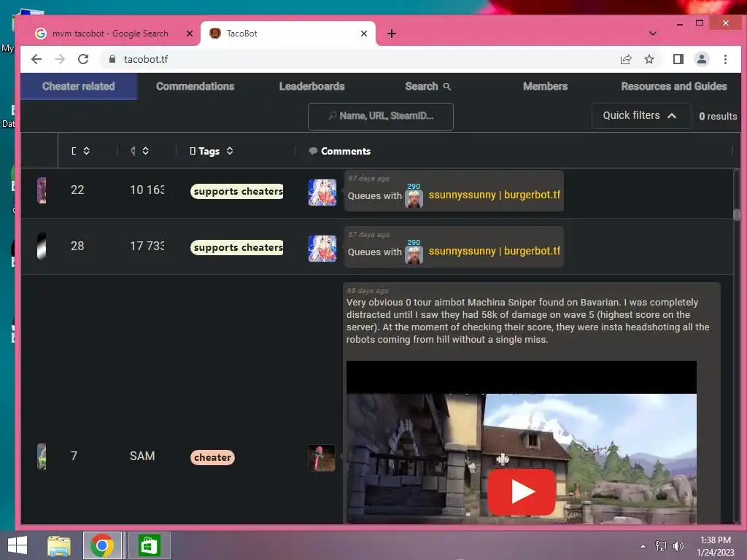Open taskbar clock and date
This screenshot has height=560, width=747.
pos(716,546)
